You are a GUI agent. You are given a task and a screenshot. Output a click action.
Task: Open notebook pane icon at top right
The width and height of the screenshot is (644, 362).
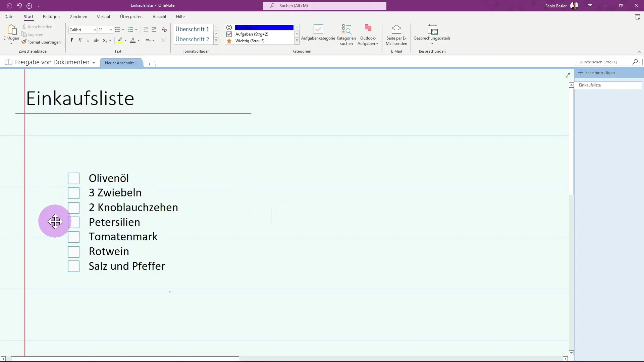(637, 17)
